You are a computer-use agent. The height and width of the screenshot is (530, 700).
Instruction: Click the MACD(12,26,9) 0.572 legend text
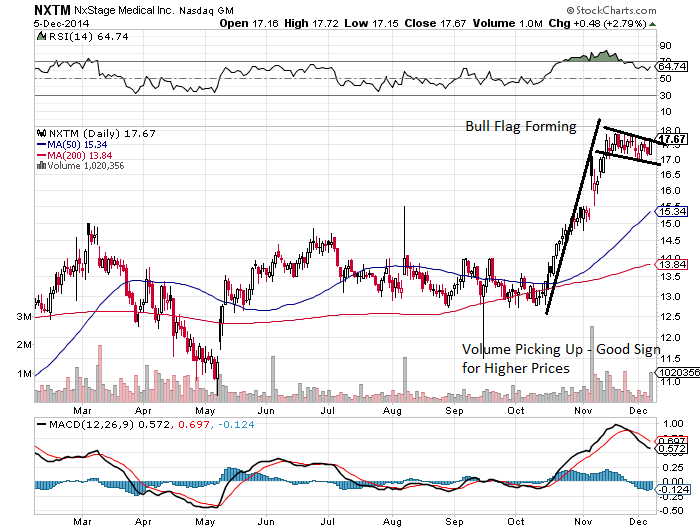[109, 425]
